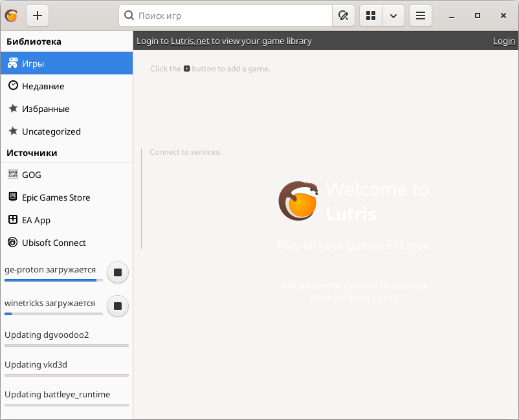519x420 pixels.
Task: Click the EA App logo icon
Action: pyautogui.click(x=12, y=219)
